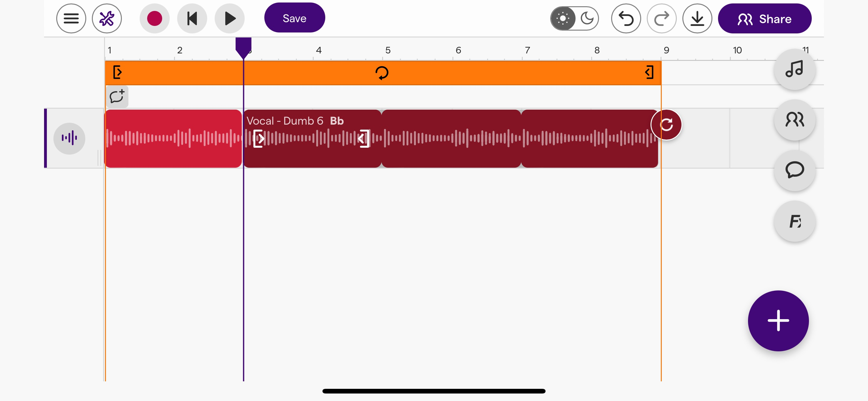
Task: Select the looped clip section below bar 6
Action: (x=451, y=138)
